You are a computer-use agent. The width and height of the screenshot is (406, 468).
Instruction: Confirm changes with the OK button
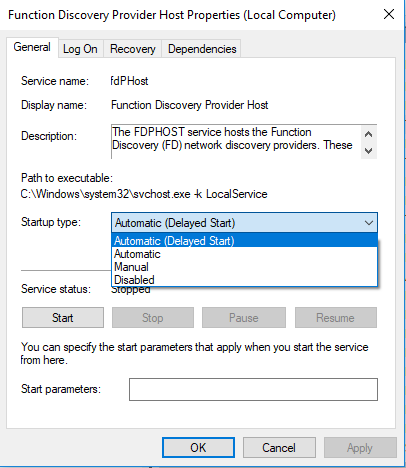pyautogui.click(x=198, y=448)
